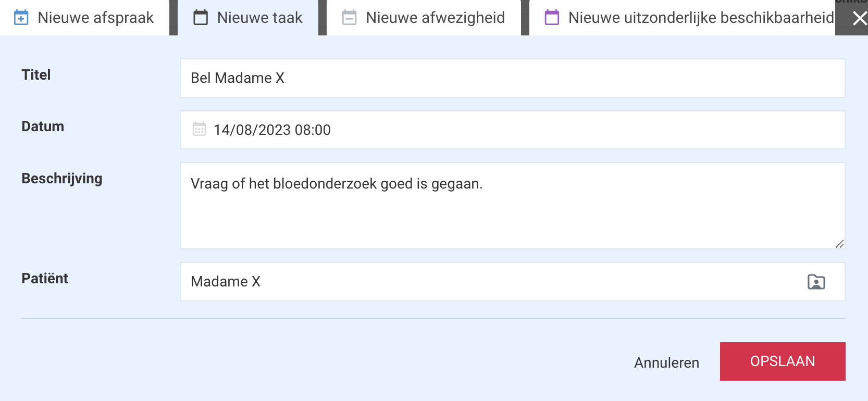Select the Patiënt field with Madame X
Viewport: 868px width, 401px height.
513,282
